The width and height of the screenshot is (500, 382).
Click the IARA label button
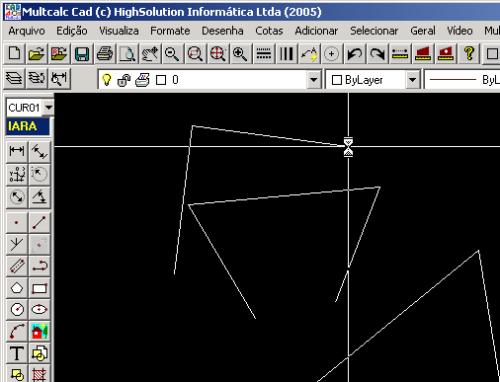tap(28, 127)
